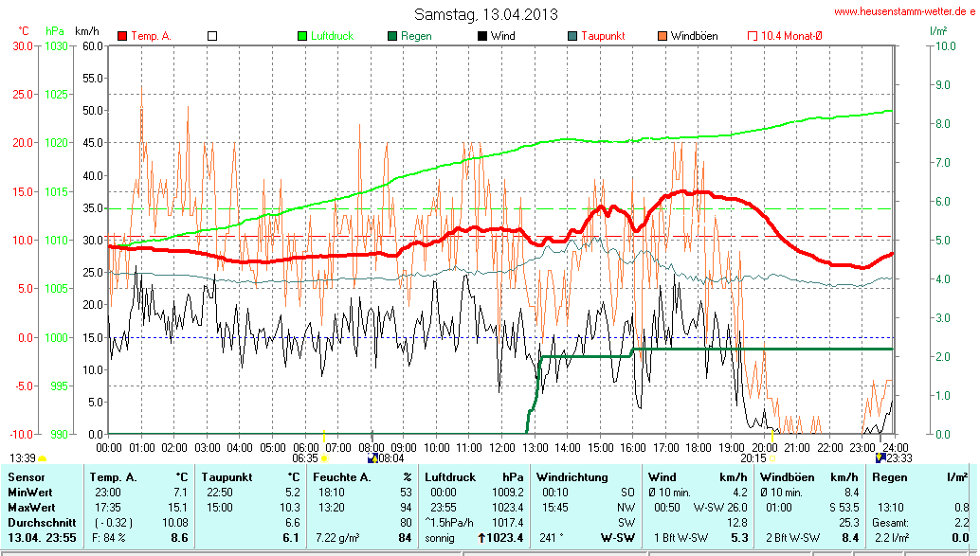This screenshot has width=980, height=556.
Task: Click the yellow sunset marker at 20:15
Action: pyautogui.click(x=771, y=458)
